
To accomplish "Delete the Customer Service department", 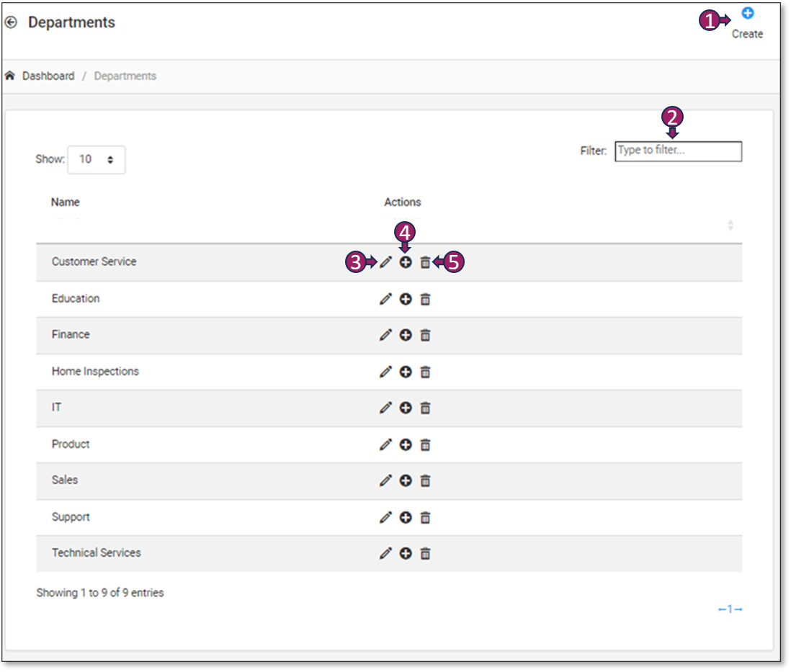I will [x=425, y=263].
